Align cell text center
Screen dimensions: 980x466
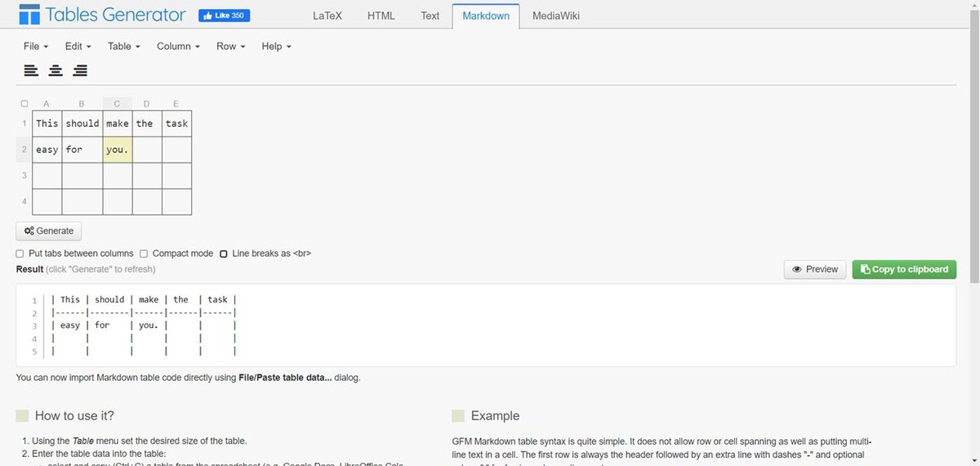56,70
